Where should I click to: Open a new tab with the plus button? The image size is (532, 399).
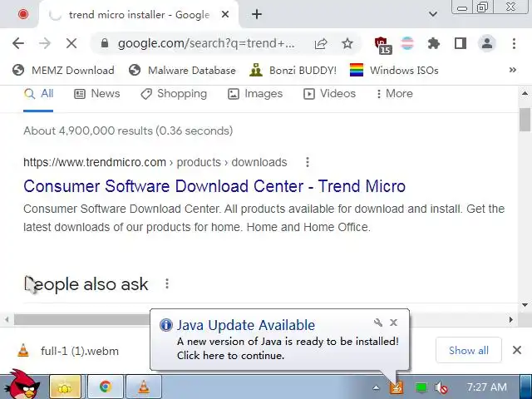tap(257, 14)
